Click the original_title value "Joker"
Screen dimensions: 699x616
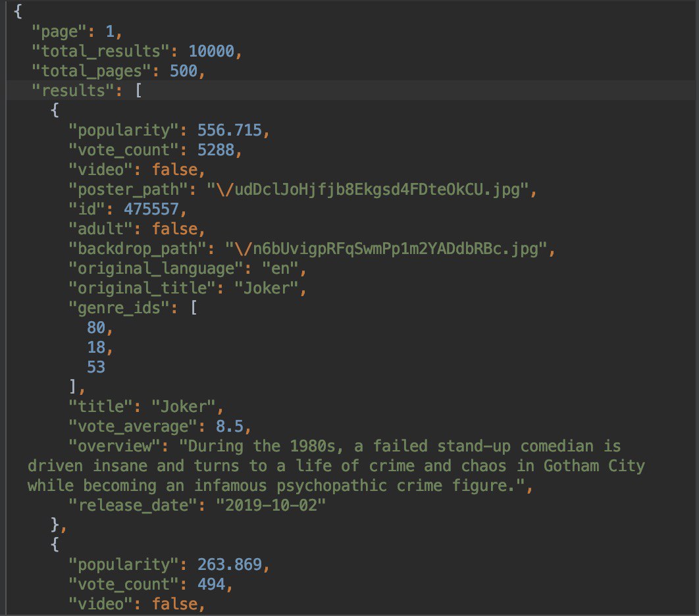coord(266,288)
